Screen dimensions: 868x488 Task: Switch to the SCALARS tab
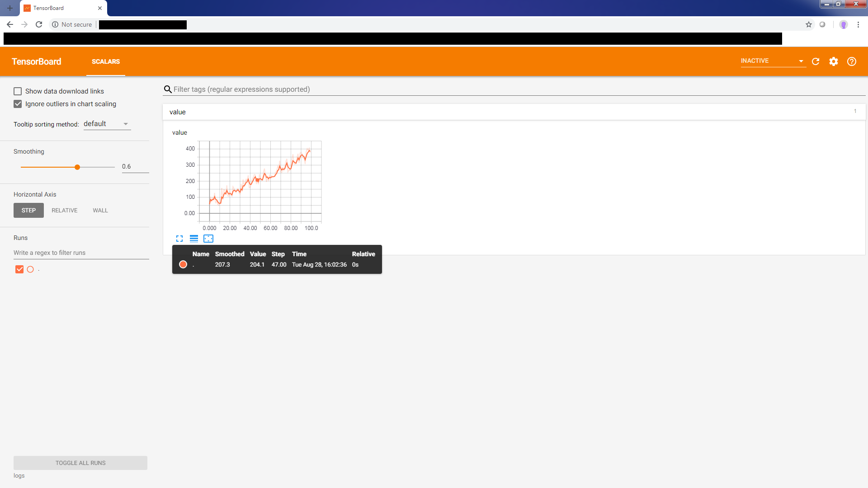click(106, 61)
